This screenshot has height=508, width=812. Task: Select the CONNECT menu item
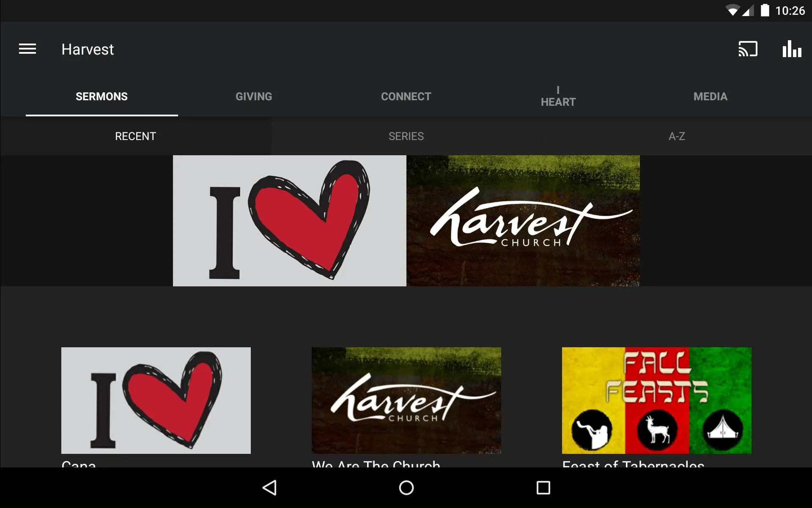click(x=406, y=96)
